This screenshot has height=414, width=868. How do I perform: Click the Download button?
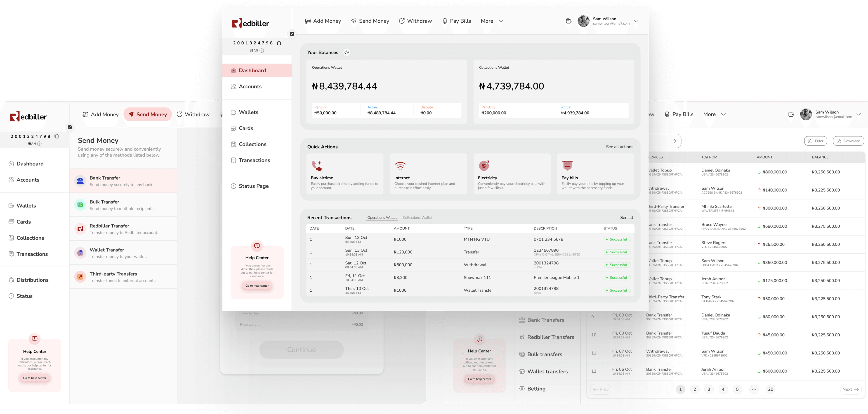848,141
